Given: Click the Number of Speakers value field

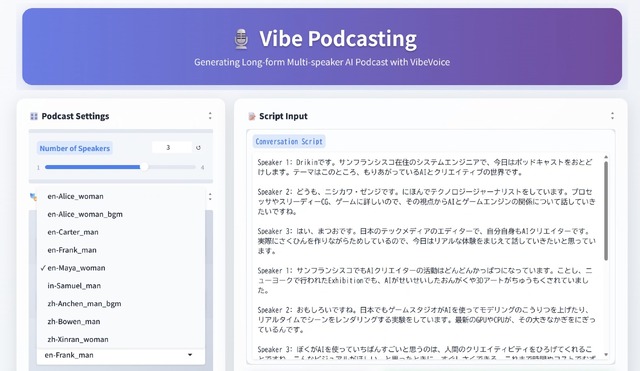Looking at the screenshot, I should click(x=171, y=147).
